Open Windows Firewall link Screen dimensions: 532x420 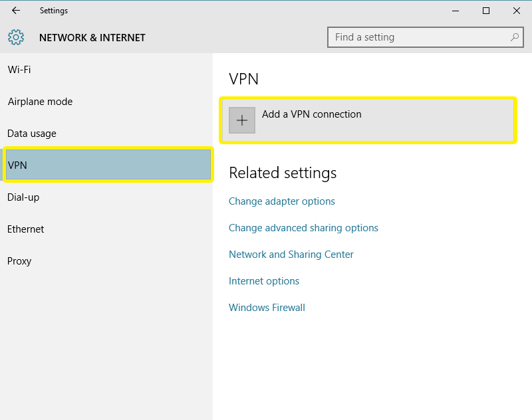pyautogui.click(x=267, y=308)
